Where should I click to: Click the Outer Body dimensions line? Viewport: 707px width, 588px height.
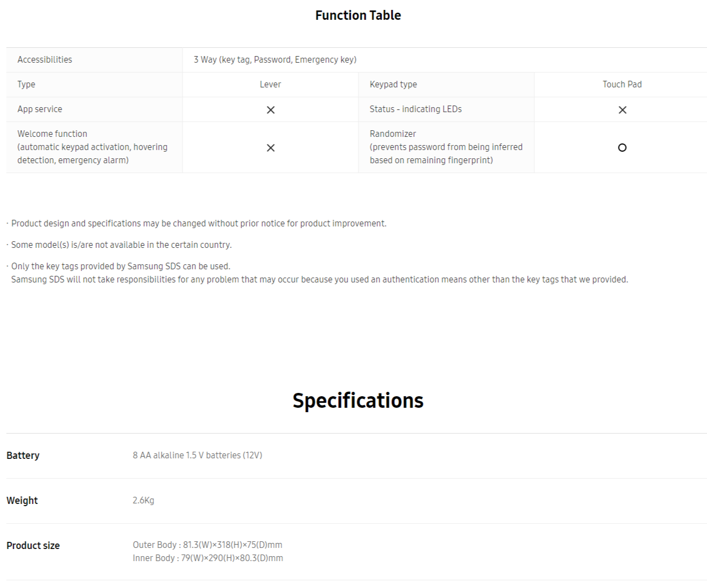click(x=207, y=545)
